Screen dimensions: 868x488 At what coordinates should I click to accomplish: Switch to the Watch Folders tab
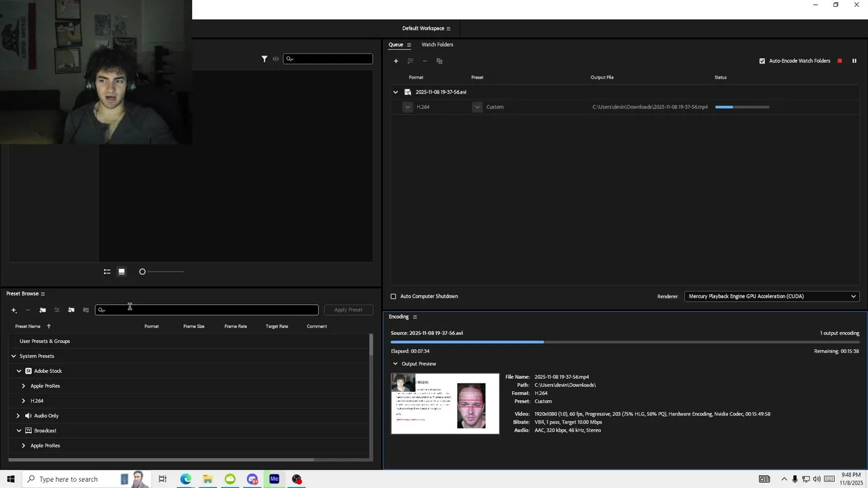click(x=437, y=45)
